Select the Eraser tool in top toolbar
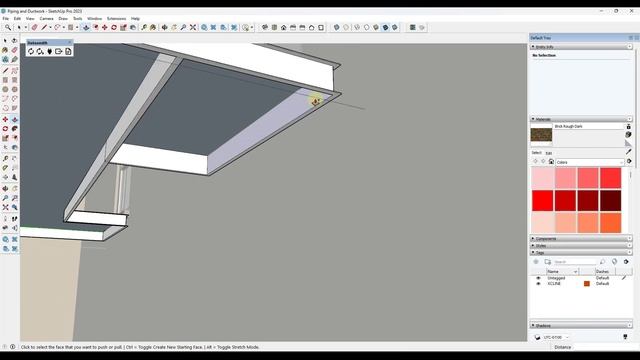 pos(35,27)
